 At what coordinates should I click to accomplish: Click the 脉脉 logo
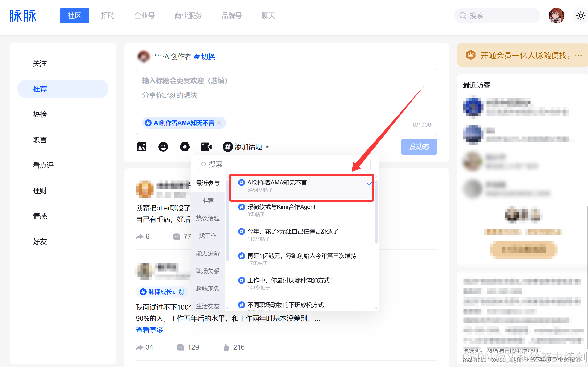23,15
